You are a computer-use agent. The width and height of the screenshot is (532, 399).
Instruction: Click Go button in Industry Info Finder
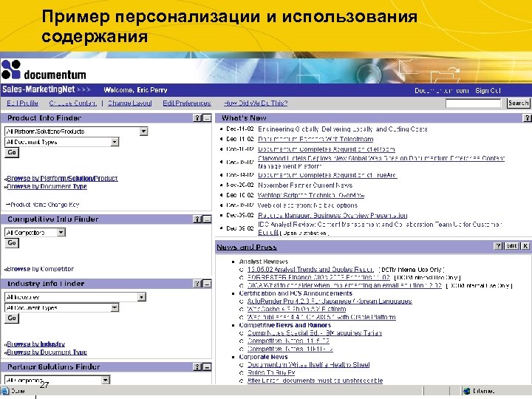(12, 318)
